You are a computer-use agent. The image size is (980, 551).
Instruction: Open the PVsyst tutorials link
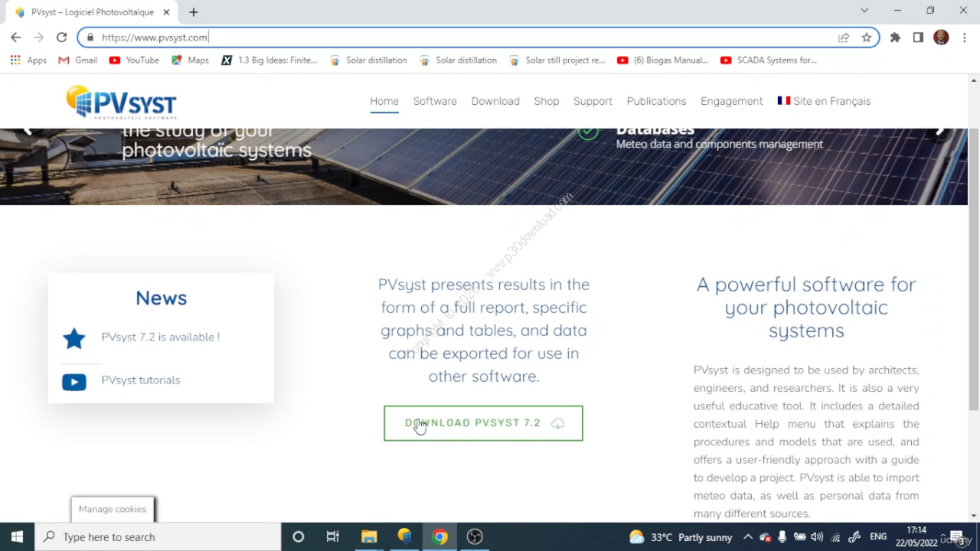point(141,380)
